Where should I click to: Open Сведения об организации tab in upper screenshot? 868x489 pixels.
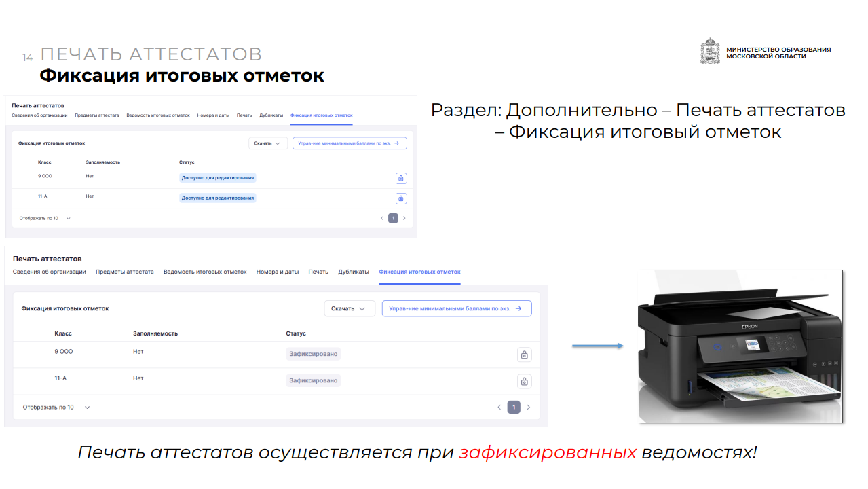click(x=39, y=115)
